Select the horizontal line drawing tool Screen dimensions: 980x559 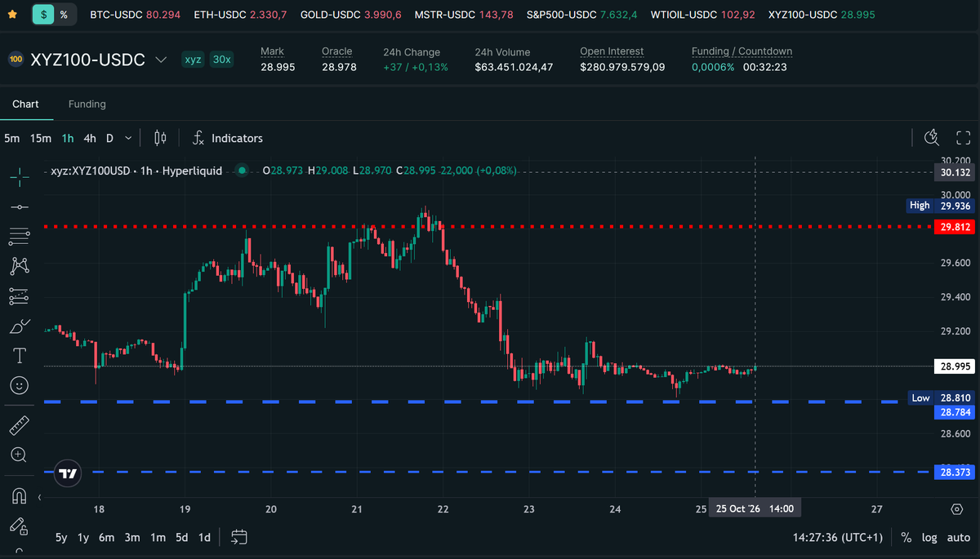(20, 207)
